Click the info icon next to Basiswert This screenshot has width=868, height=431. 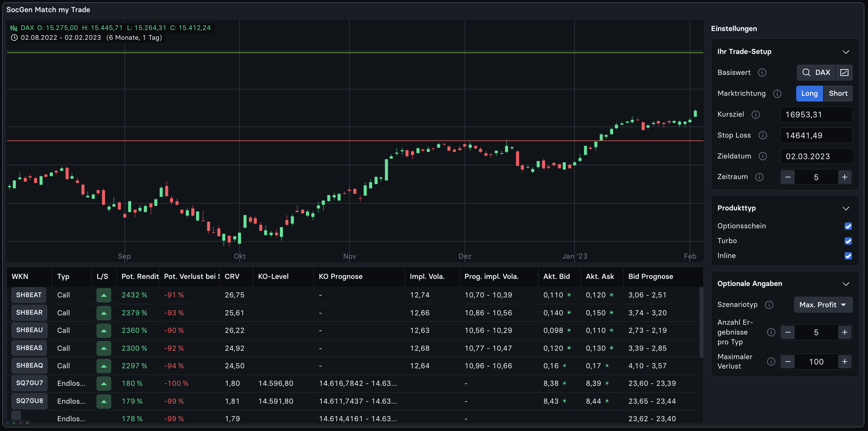762,73
